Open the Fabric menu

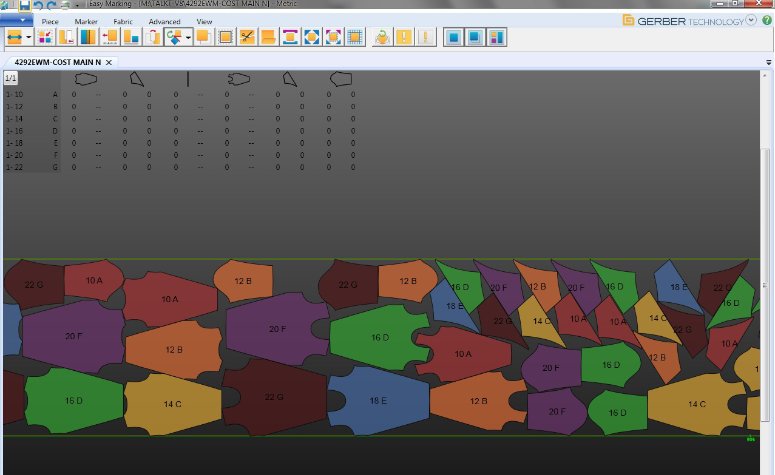123,22
